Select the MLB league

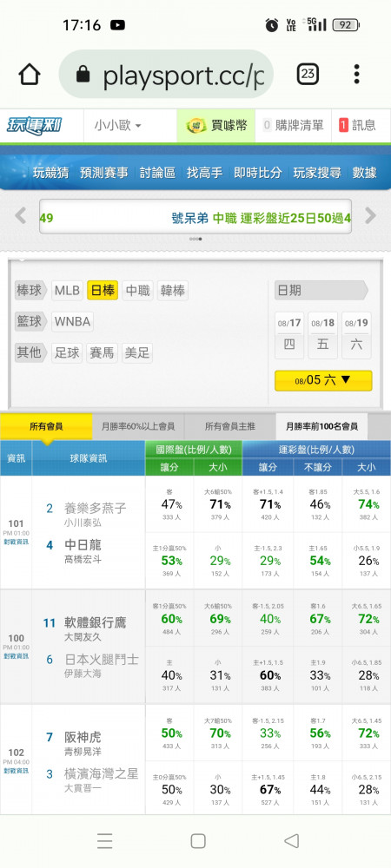(x=67, y=291)
